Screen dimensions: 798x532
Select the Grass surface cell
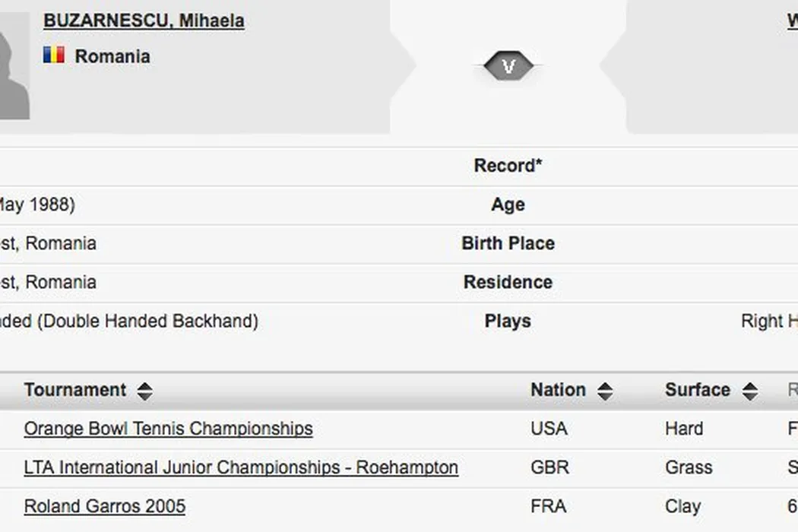[689, 467]
